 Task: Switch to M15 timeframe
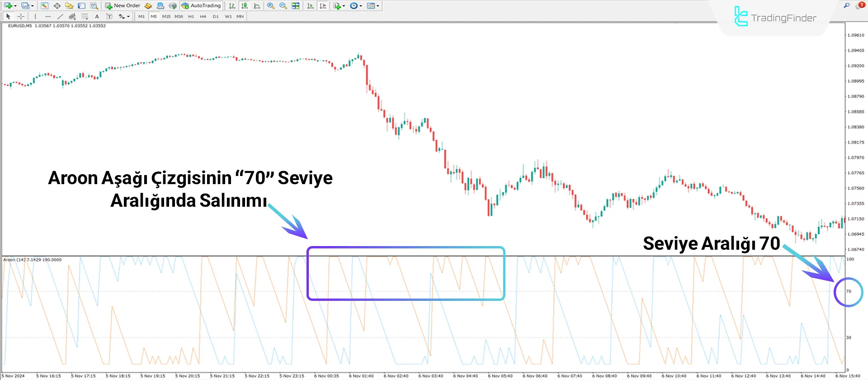[166, 16]
